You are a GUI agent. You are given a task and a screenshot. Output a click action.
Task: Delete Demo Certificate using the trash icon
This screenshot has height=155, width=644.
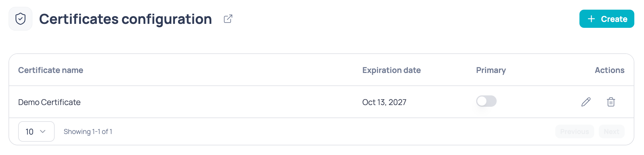(611, 102)
